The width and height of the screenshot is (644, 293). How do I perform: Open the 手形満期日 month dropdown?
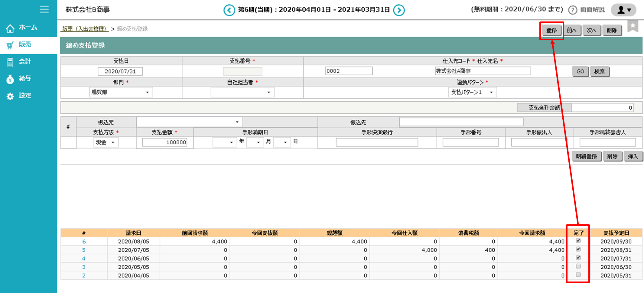255,142
